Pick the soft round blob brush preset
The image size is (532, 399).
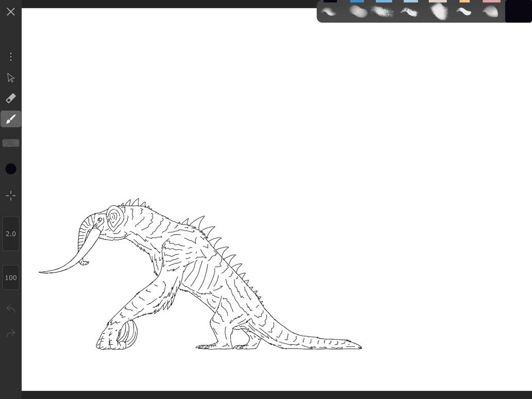coord(358,12)
